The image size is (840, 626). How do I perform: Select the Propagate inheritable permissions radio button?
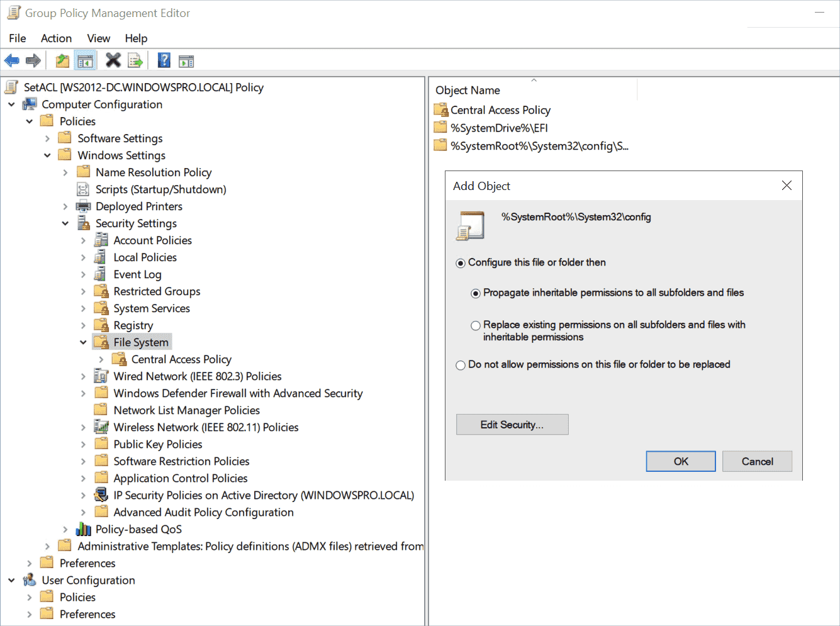(x=476, y=293)
